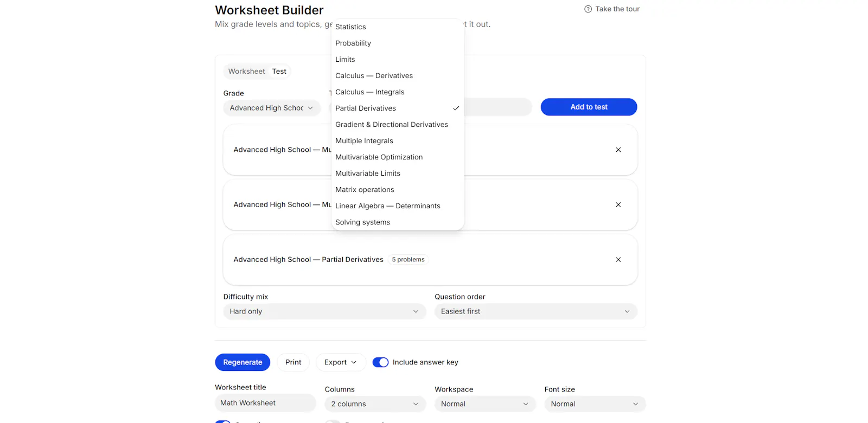868x423 pixels.
Task: Click the Regenerate button
Action: coord(242,362)
